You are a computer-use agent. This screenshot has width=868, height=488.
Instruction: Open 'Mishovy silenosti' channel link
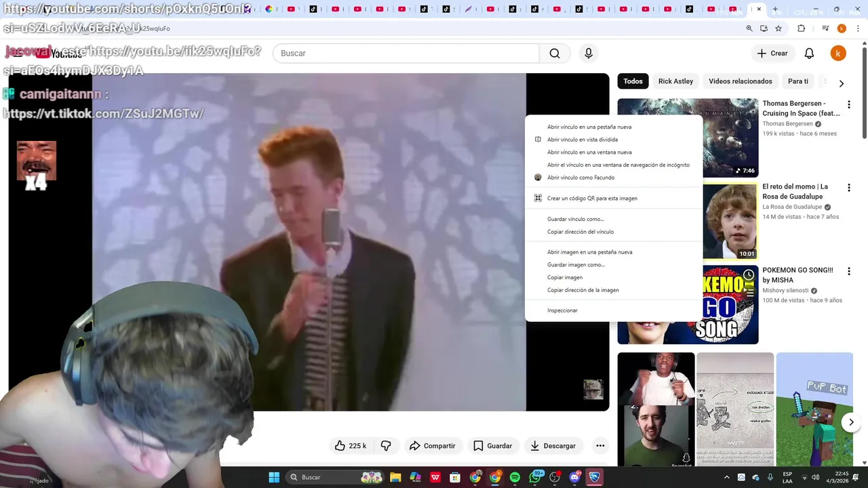(x=785, y=291)
